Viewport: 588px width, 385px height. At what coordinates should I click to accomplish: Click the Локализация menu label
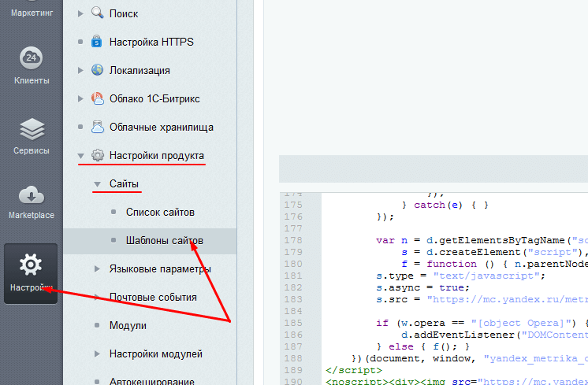pyautogui.click(x=140, y=70)
